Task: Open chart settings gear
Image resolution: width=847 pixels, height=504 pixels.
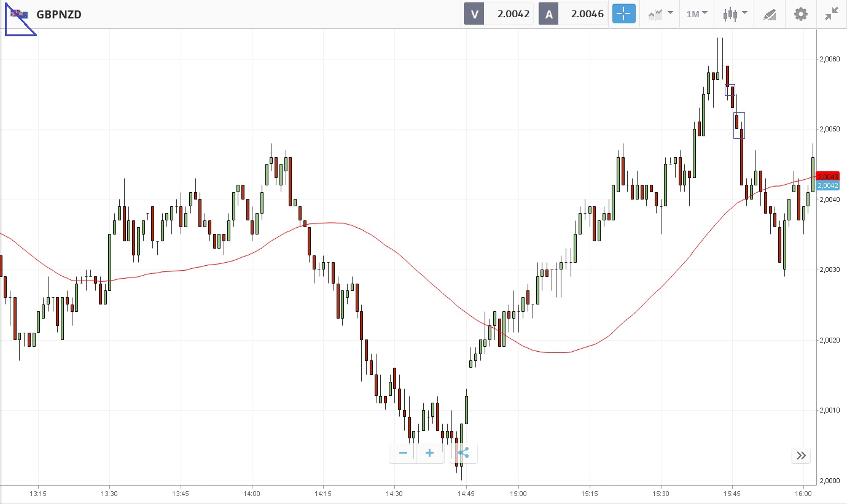Action: (x=801, y=14)
